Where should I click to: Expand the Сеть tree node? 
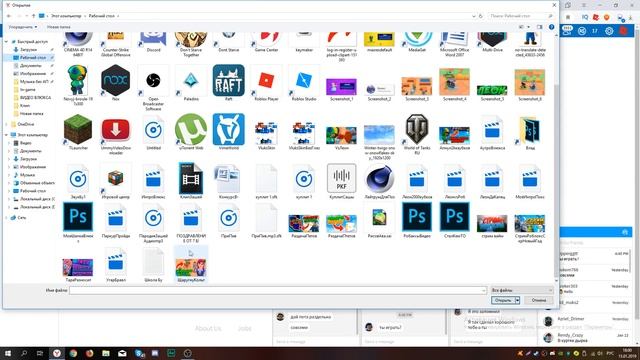pyautogui.click(x=7, y=218)
